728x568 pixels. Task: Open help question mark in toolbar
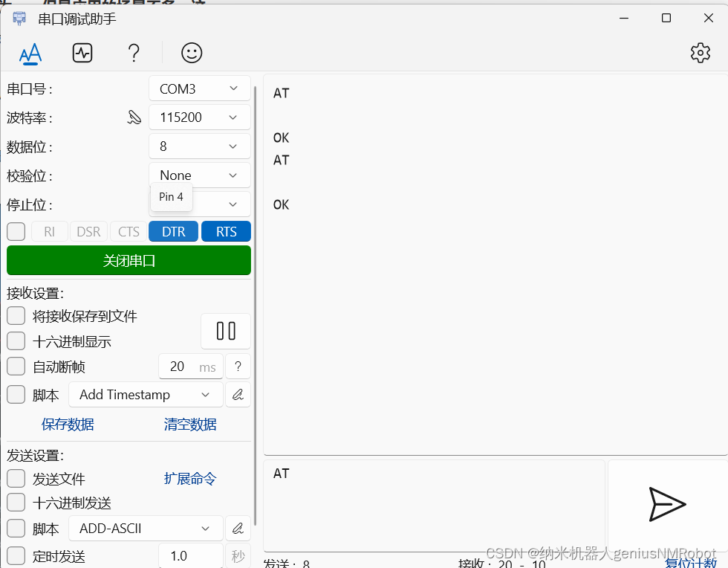(x=134, y=53)
